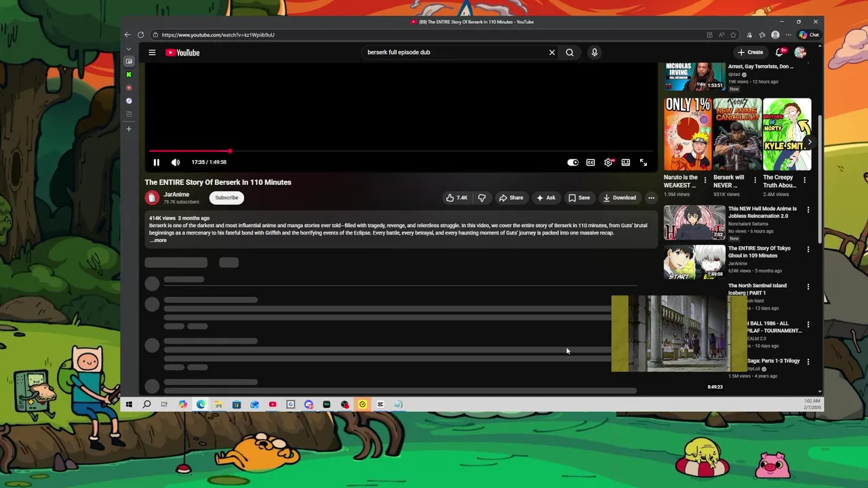Clear the search text with the X

click(x=552, y=52)
